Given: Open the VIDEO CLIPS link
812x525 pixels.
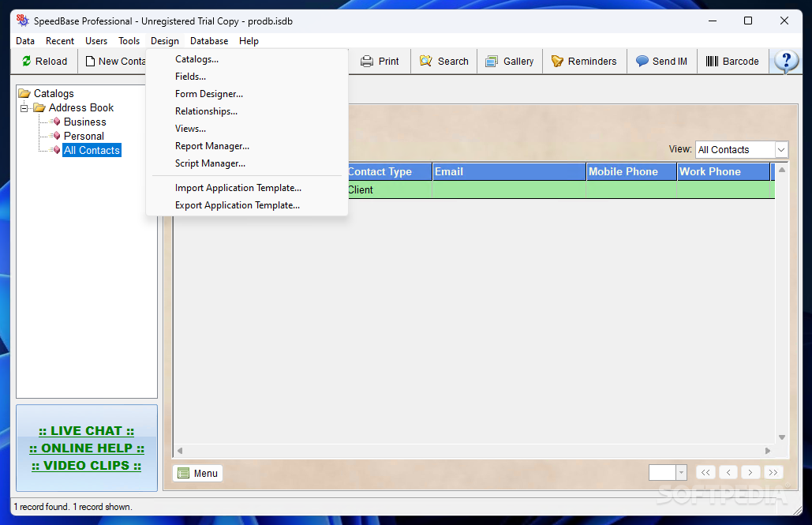Looking at the screenshot, I should point(87,466).
